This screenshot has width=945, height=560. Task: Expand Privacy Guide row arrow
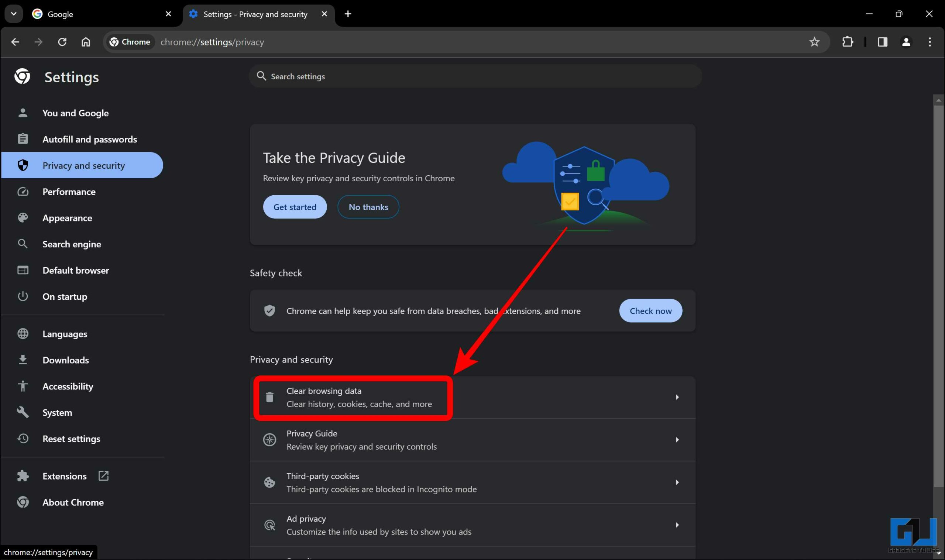[x=677, y=440]
